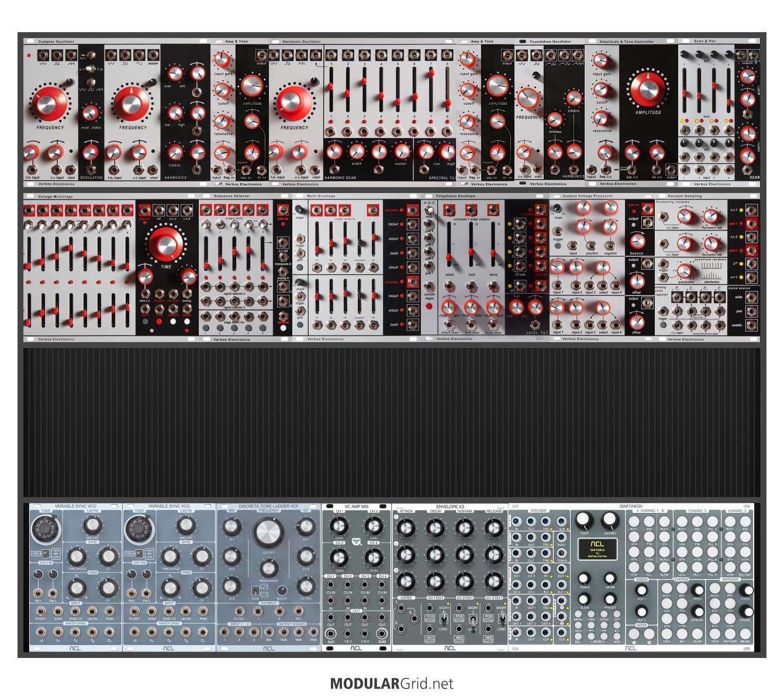The width and height of the screenshot is (784, 696).
Task: Click the RESONANCE knob on Discrete Core Ladder VCF
Action: click(268, 567)
